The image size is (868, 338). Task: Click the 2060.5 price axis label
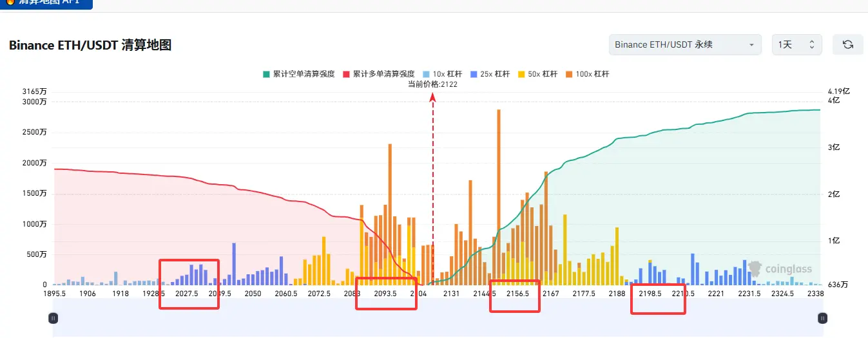click(x=286, y=294)
